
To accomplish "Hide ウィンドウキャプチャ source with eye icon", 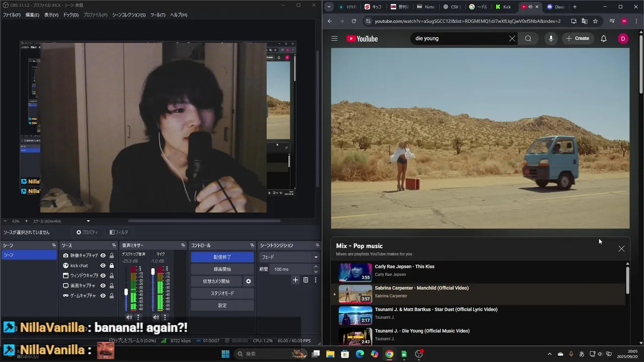I will pos(103,276).
